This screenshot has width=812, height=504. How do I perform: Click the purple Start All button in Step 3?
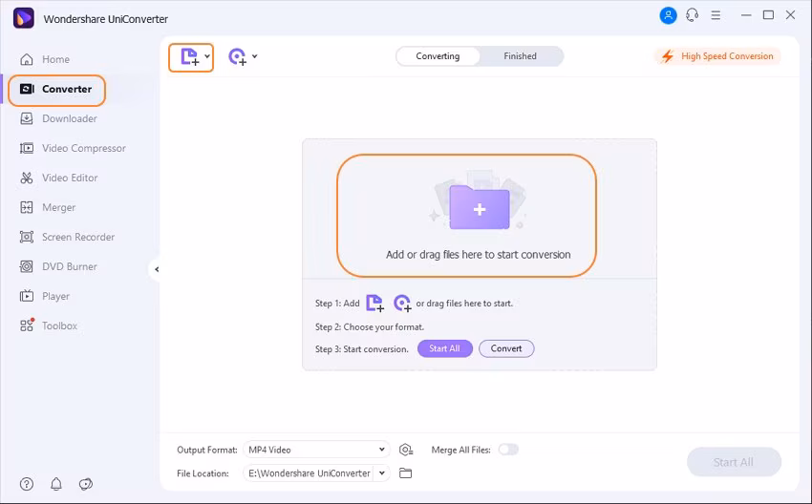[x=445, y=348]
